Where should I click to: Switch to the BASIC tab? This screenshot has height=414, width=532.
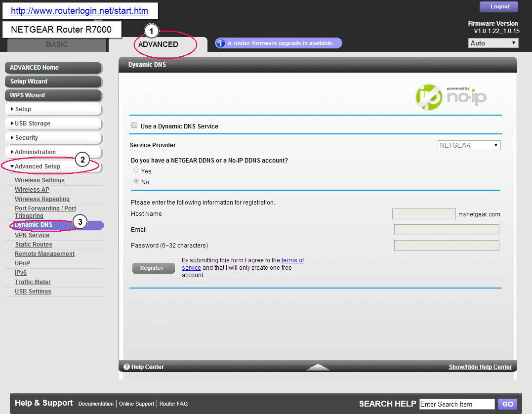(x=57, y=45)
